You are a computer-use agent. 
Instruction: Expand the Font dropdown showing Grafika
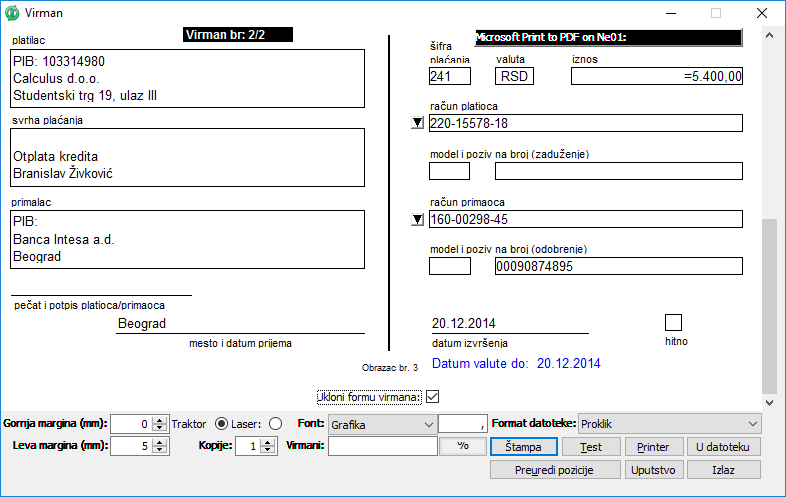pos(424,424)
